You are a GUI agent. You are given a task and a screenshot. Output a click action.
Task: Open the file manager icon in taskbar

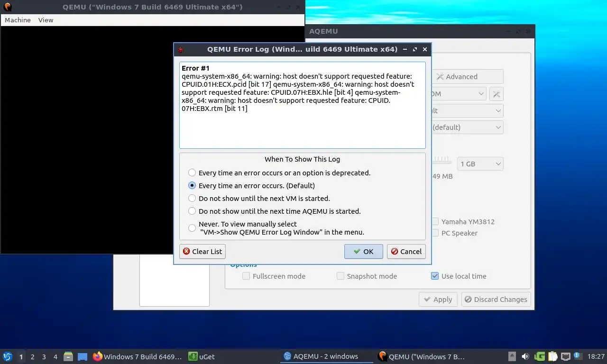68,356
